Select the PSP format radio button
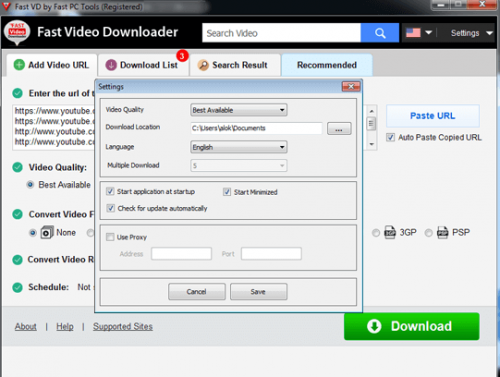This screenshot has width=500, height=377. coord(429,233)
